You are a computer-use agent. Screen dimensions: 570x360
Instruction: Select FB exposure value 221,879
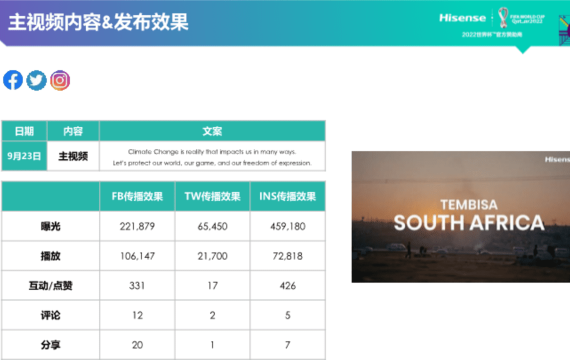[x=137, y=226]
